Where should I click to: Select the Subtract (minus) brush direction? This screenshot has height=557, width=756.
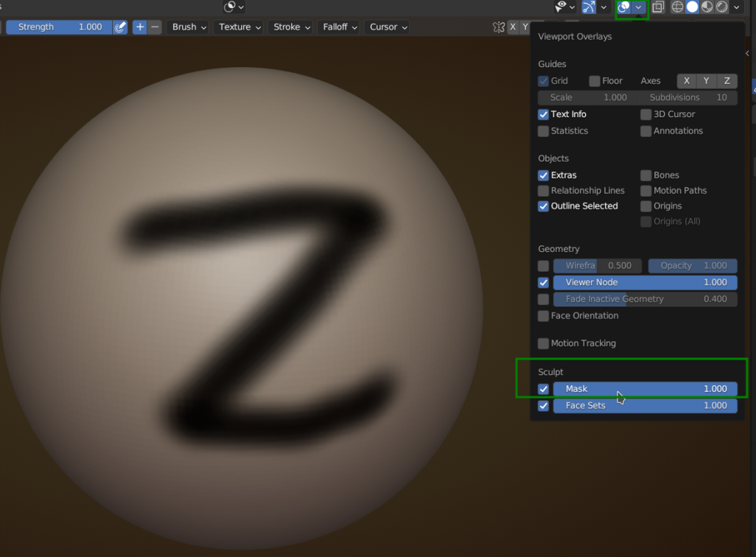point(155,27)
